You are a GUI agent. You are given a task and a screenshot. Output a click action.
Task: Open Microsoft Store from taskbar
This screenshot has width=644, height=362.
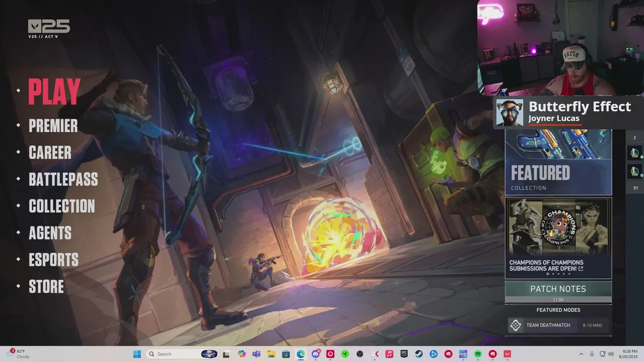tap(286, 354)
